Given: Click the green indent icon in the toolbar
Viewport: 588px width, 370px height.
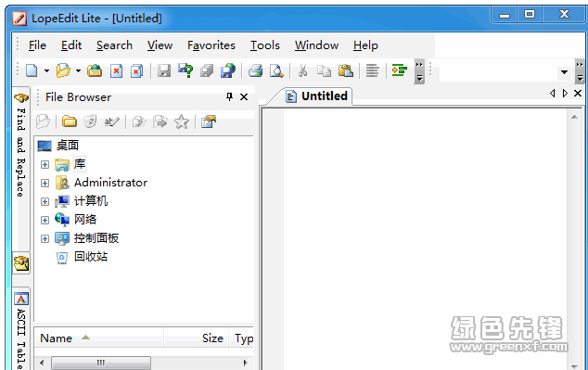Looking at the screenshot, I should pyautogui.click(x=400, y=70).
